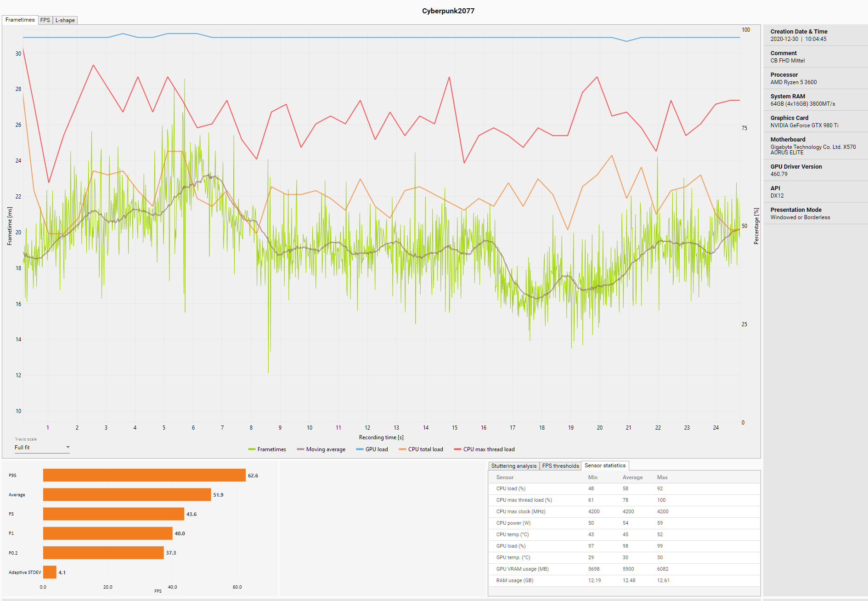
Task: Select the RAM usage (GB) row
Action: (624, 580)
